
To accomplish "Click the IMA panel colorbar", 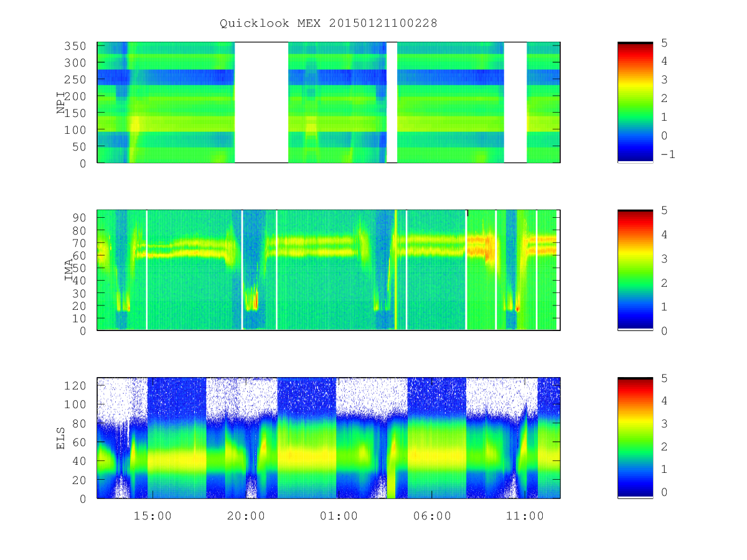I will [635, 270].
